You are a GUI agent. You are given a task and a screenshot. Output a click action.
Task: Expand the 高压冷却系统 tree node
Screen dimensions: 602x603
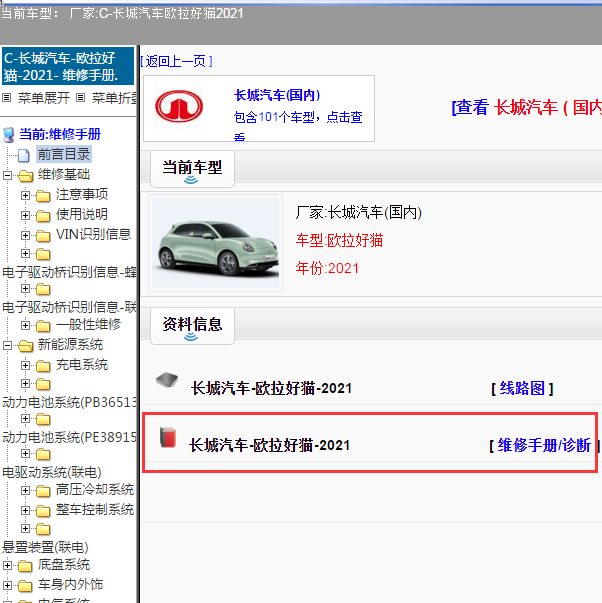pos(25,491)
